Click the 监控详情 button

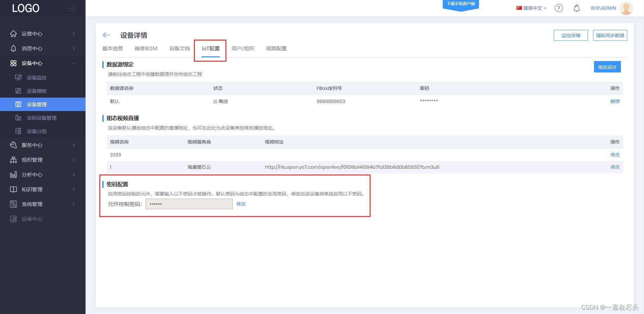pyautogui.click(x=571, y=35)
